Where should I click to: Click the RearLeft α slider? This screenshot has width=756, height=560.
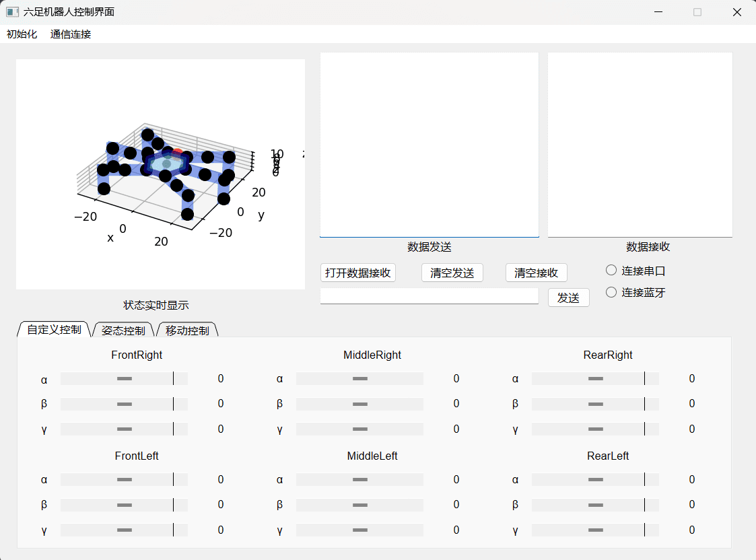[x=596, y=479]
